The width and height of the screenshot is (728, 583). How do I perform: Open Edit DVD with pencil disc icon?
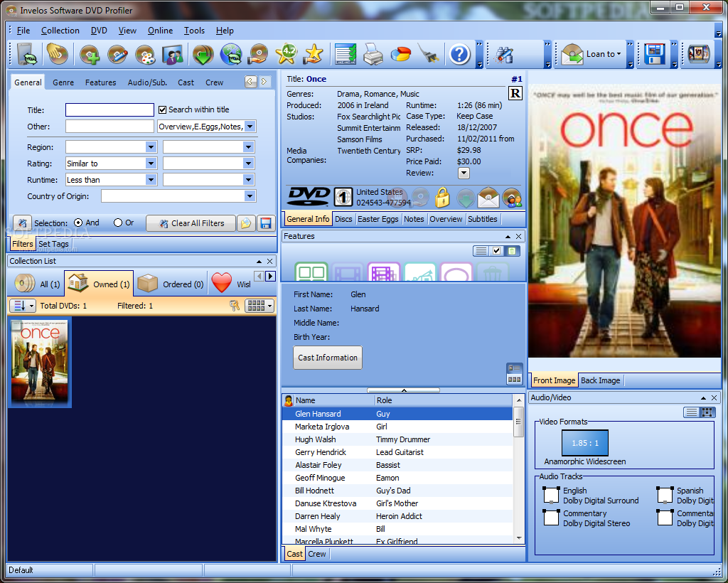(117, 54)
